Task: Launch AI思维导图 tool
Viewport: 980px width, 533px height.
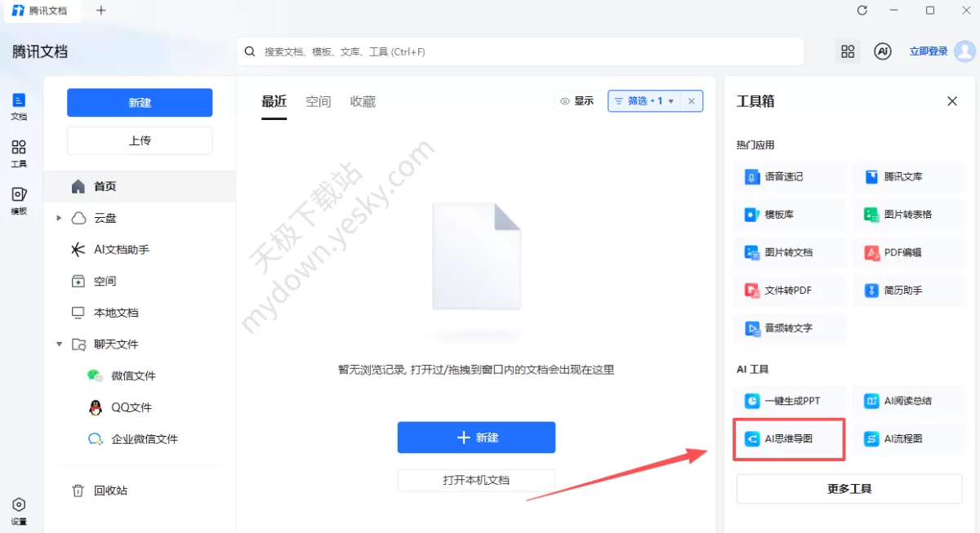Action: [791, 438]
